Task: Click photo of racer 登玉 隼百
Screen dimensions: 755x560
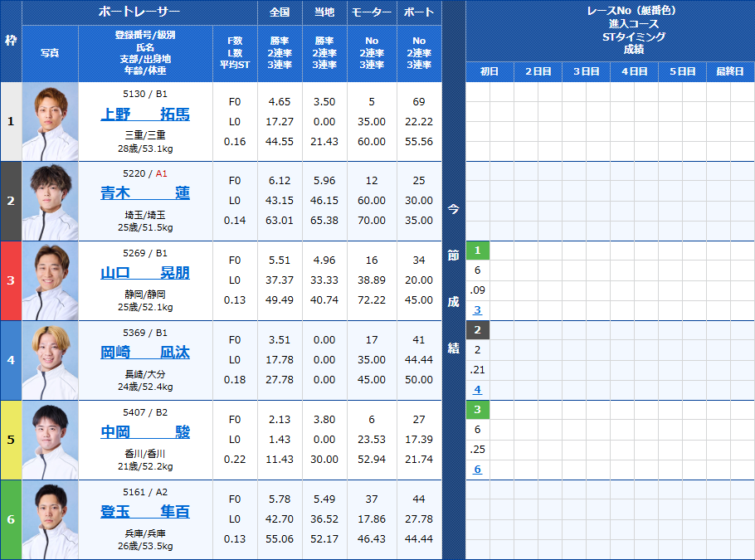Action: click(x=50, y=519)
